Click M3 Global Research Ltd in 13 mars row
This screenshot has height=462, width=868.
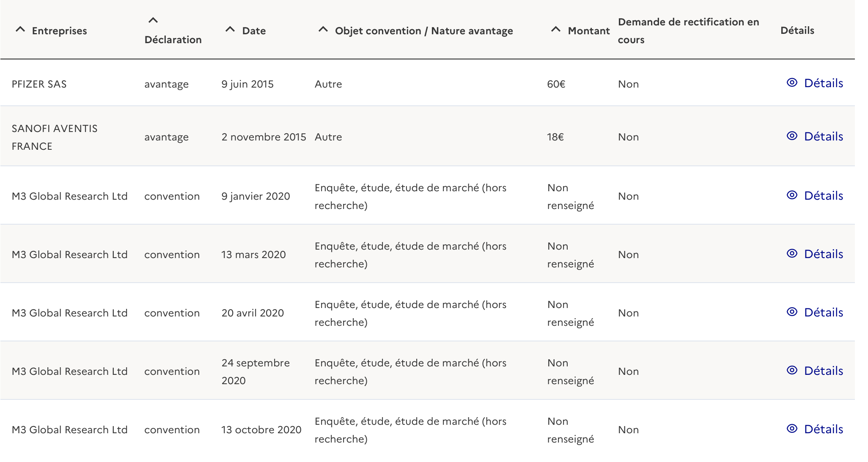tap(69, 255)
